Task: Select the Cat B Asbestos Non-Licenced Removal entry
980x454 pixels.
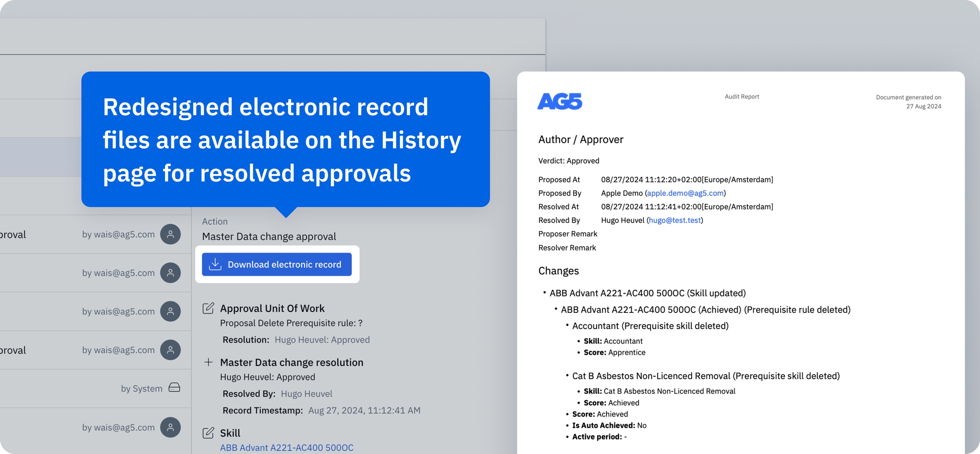Action: tap(705, 376)
